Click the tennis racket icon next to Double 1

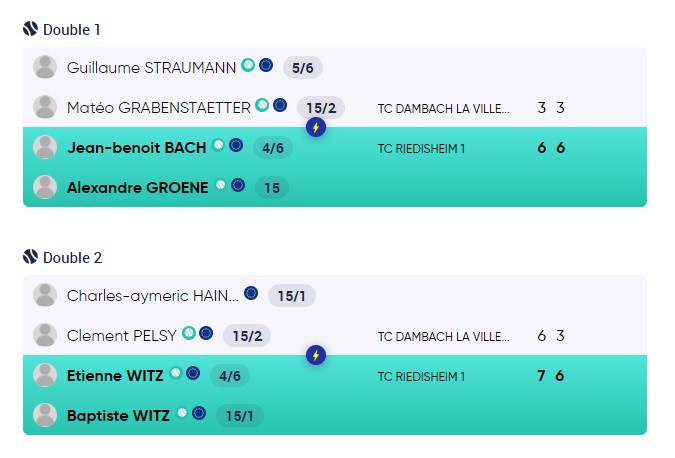click(31, 29)
